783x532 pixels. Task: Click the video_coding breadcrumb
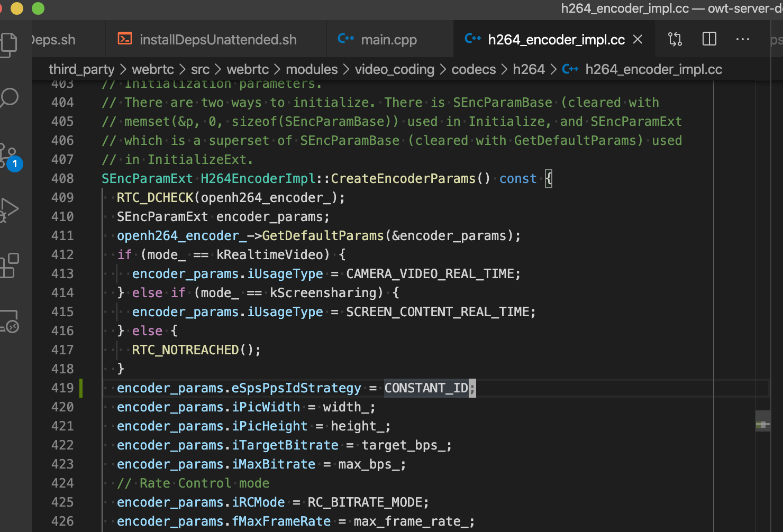tap(395, 69)
